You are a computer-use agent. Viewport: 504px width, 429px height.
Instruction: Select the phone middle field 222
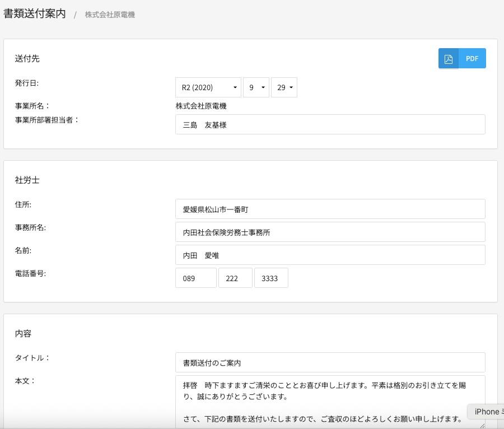[x=235, y=278]
